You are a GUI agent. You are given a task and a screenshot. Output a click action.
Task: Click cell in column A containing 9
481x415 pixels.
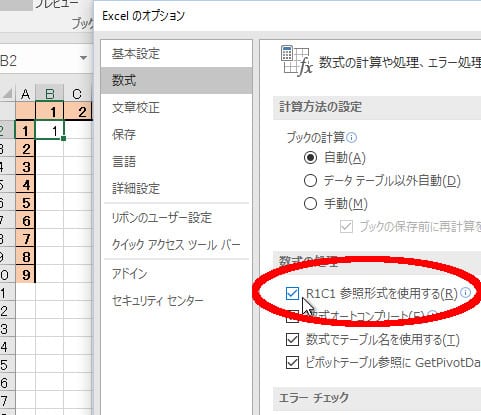coord(25,275)
